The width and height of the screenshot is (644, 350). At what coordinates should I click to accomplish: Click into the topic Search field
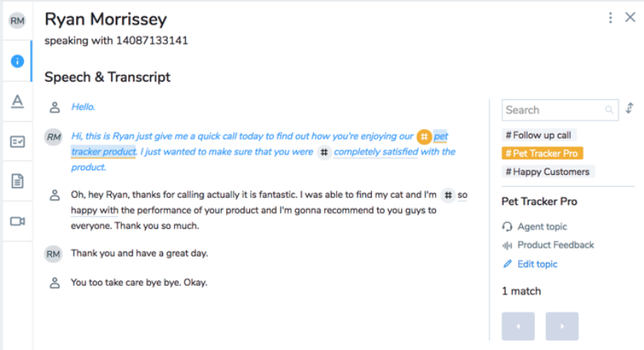coord(560,110)
